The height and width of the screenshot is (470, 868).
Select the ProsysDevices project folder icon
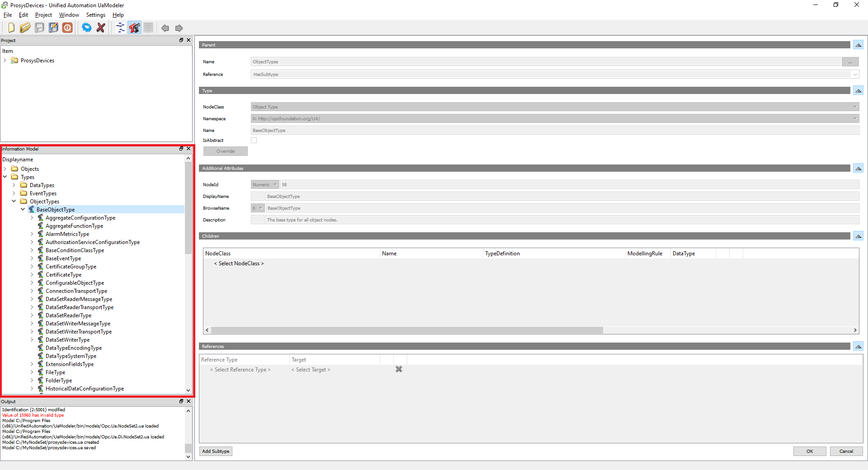pos(14,61)
